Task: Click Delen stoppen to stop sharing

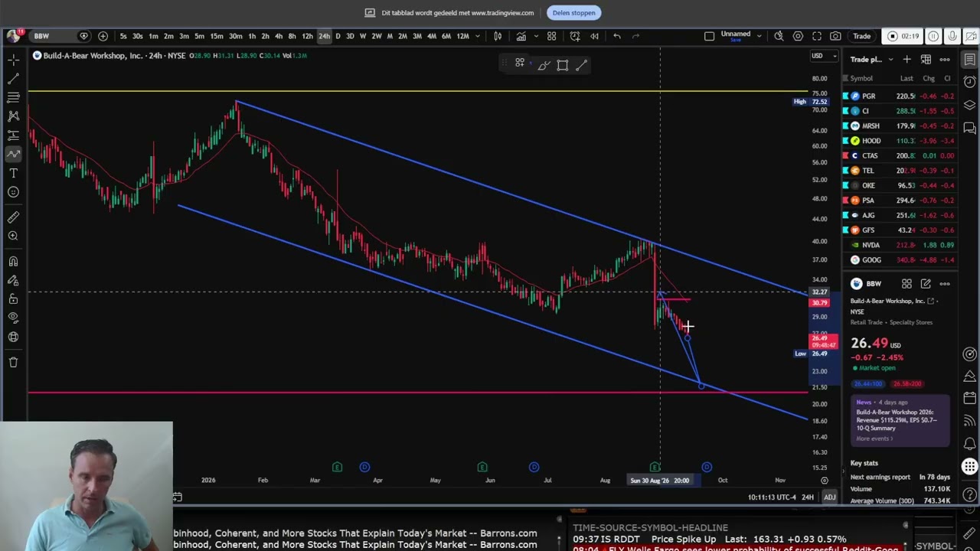Action: [x=573, y=12]
